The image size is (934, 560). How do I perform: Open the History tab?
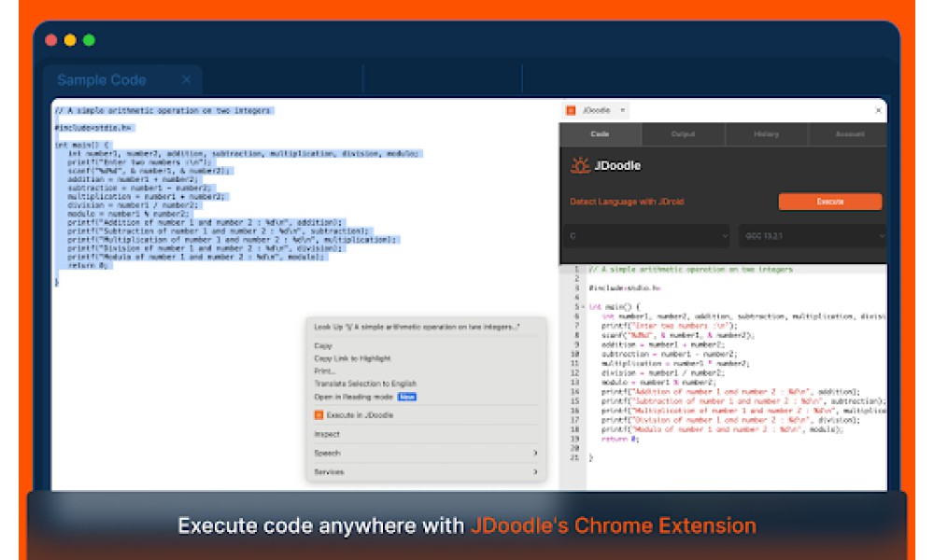tap(767, 133)
